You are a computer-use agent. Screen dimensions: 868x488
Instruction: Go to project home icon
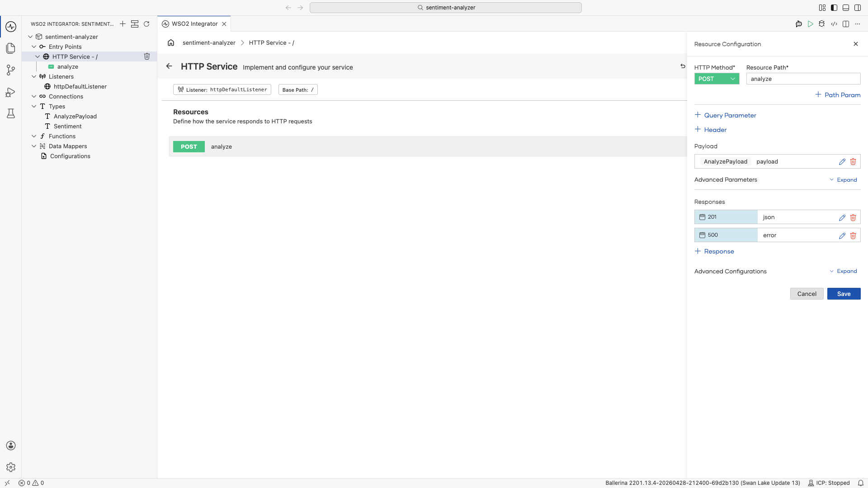click(x=171, y=42)
